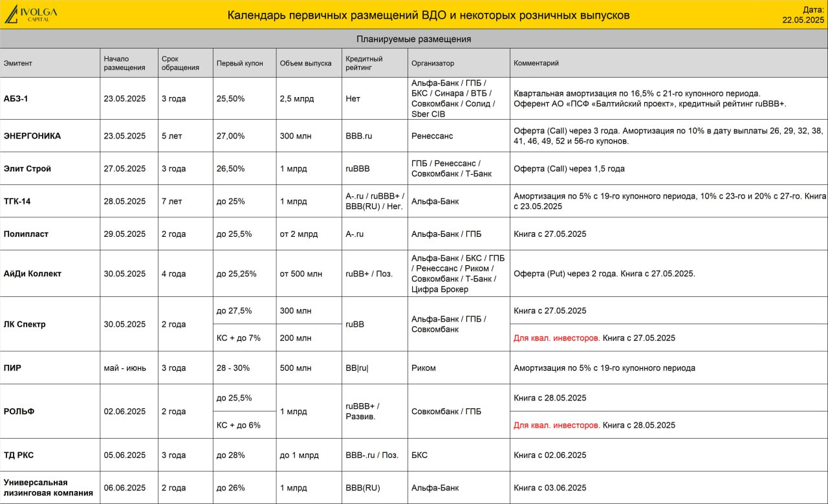828x504 pixels.
Task: Click the ПИР amortization comment
Action: [604, 368]
